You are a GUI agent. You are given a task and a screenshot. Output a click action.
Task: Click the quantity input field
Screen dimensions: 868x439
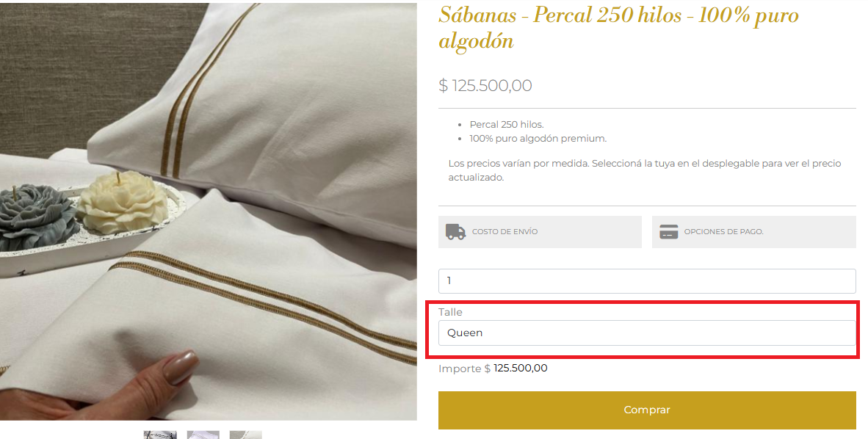pyautogui.click(x=646, y=281)
